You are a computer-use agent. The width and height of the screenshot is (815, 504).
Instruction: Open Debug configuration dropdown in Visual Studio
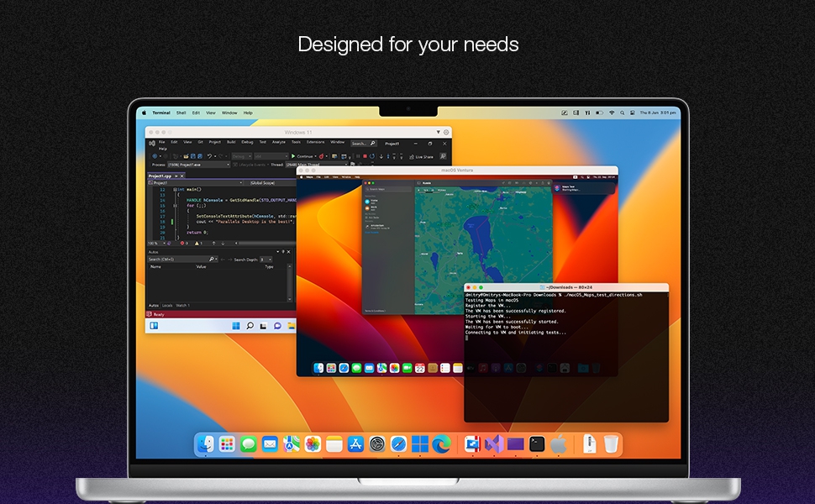(242, 156)
